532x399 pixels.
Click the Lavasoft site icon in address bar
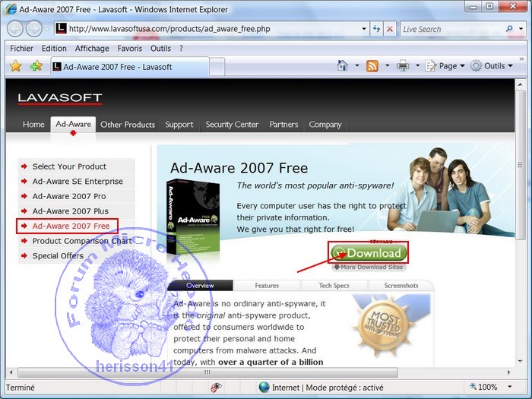coord(61,29)
